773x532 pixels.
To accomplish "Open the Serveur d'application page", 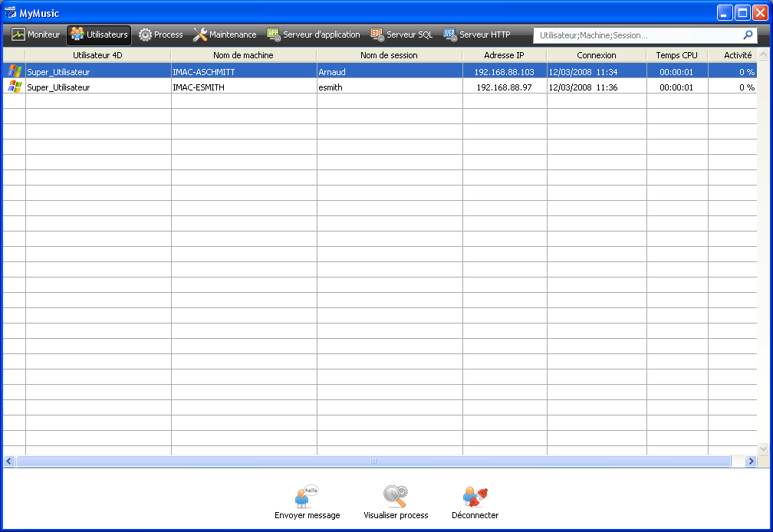I will pyautogui.click(x=313, y=34).
